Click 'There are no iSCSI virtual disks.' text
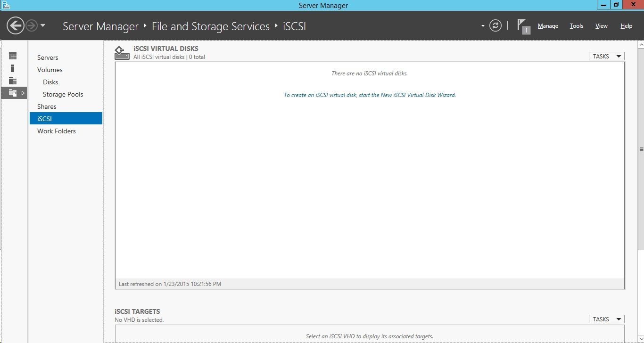The height and width of the screenshot is (343, 644). (x=370, y=73)
